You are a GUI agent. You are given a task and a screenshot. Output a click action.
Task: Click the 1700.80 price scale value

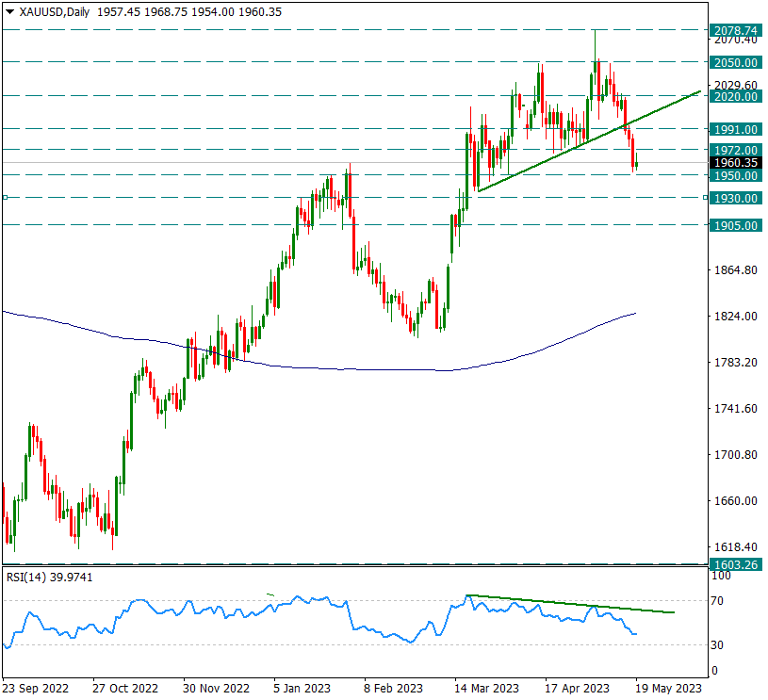736,455
